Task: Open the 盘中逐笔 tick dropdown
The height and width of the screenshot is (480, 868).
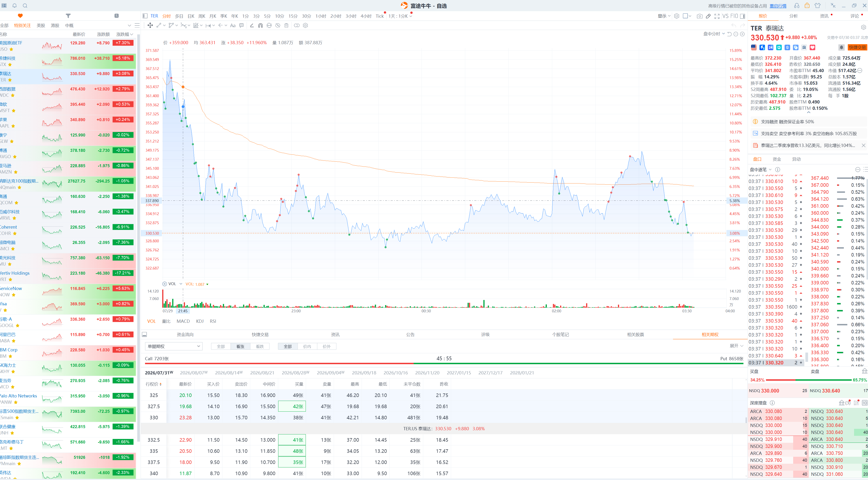Action: pyautogui.click(x=760, y=170)
